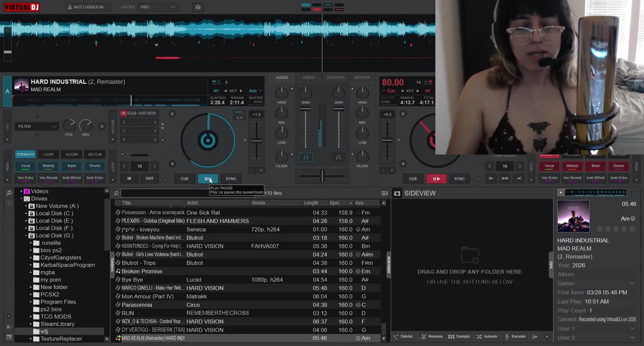Image resolution: width=644 pixels, height=346 pixels.
Task: Click the search magnifier in browser
Action: [116, 193]
